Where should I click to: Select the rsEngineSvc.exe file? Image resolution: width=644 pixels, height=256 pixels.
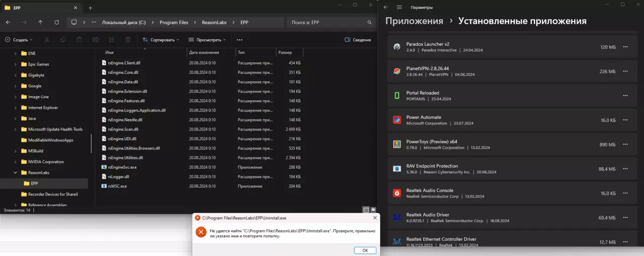click(x=122, y=167)
